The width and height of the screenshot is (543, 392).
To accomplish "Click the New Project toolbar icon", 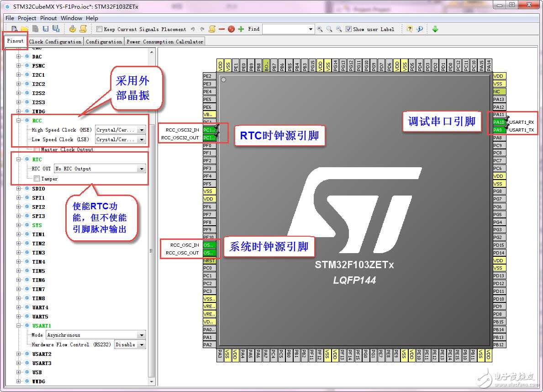I will click(15, 29).
